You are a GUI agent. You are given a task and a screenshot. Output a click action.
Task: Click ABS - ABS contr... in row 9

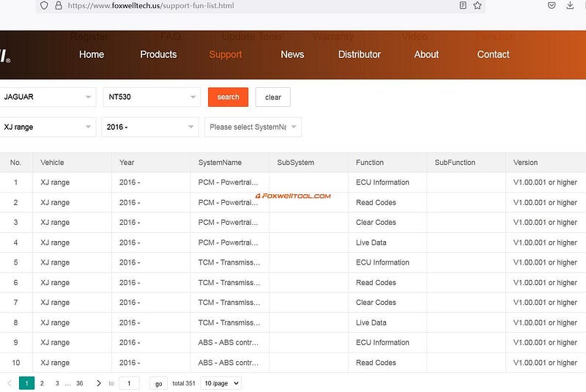click(x=228, y=342)
